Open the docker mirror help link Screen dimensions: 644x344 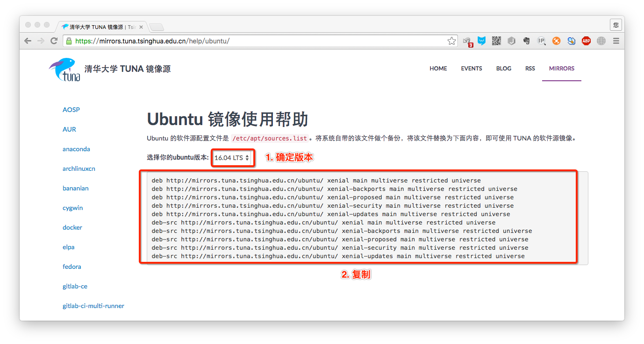(72, 228)
